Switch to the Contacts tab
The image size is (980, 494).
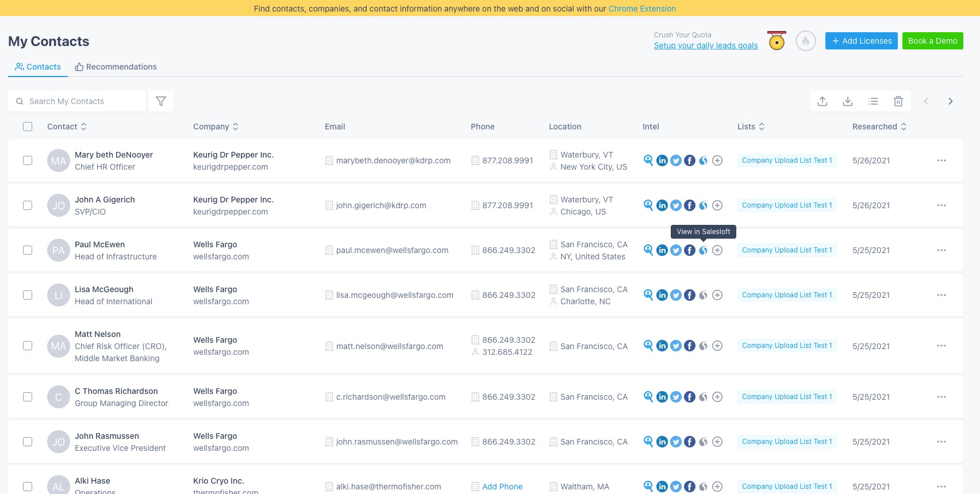38,67
